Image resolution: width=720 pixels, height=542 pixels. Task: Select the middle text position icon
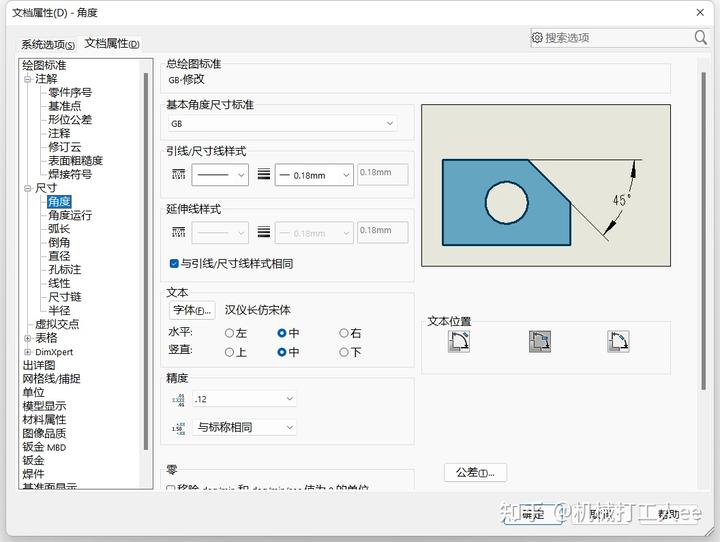(540, 341)
